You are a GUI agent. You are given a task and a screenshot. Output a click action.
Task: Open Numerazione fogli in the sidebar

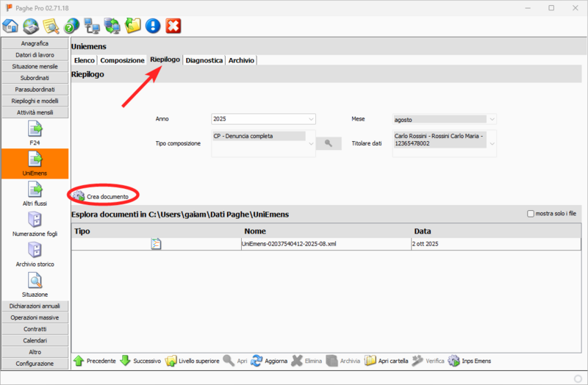35,224
